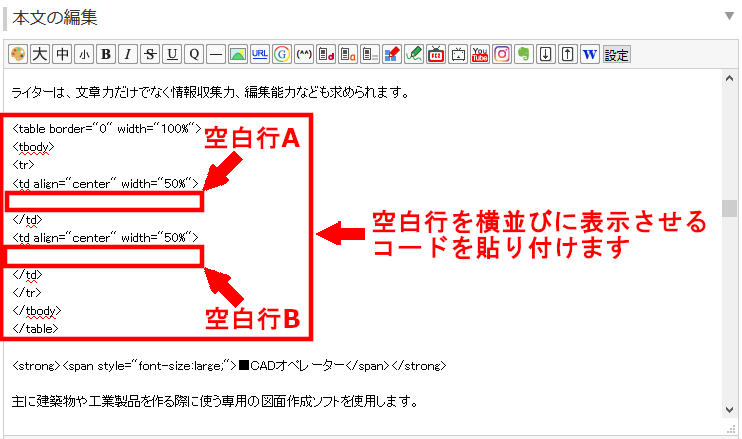Click the document list layout icon
Image resolution: width=742 pixels, height=439 pixels.
pyautogui.click(x=370, y=54)
